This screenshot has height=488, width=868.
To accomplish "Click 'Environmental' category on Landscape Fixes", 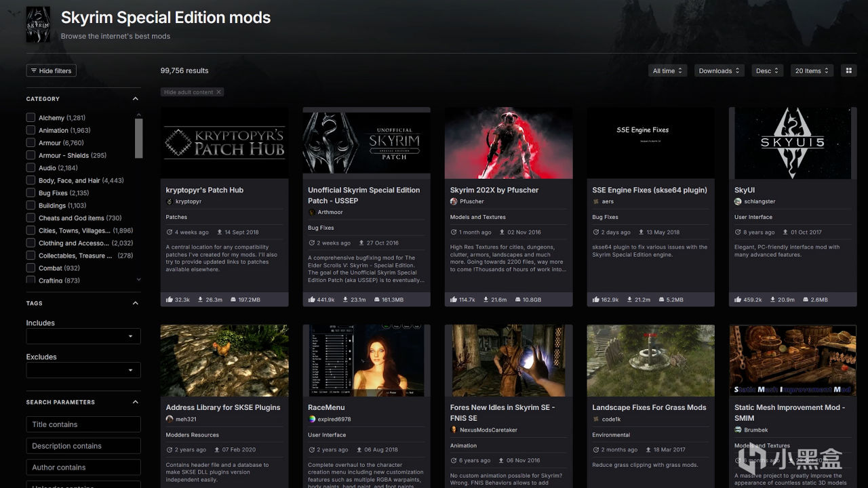I will click(611, 435).
